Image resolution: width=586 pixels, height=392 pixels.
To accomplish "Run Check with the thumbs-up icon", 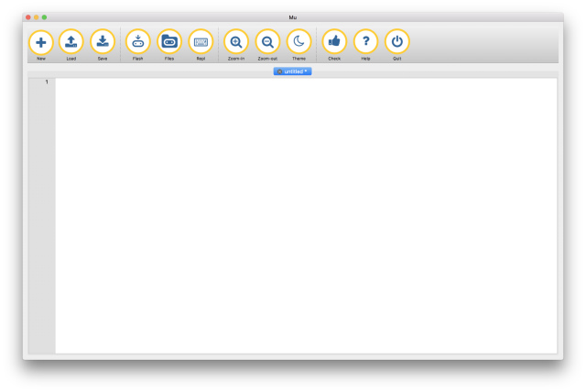I will pos(334,42).
